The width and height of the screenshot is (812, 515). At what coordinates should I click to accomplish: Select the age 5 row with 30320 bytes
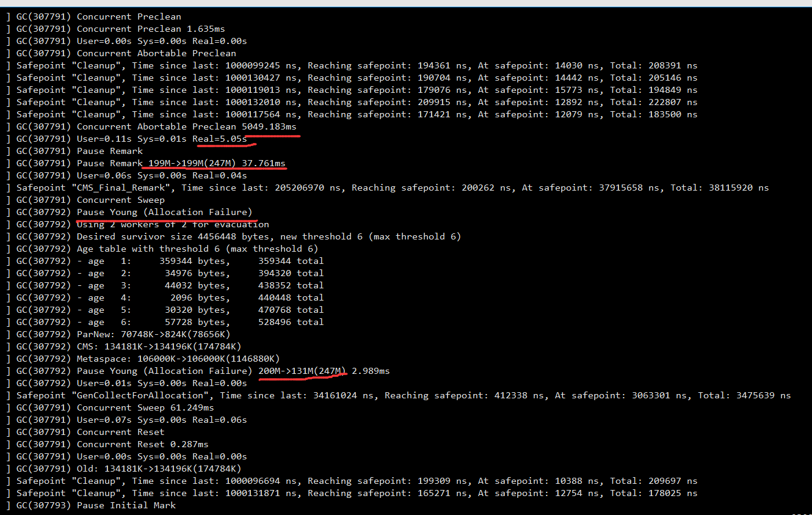click(x=165, y=310)
